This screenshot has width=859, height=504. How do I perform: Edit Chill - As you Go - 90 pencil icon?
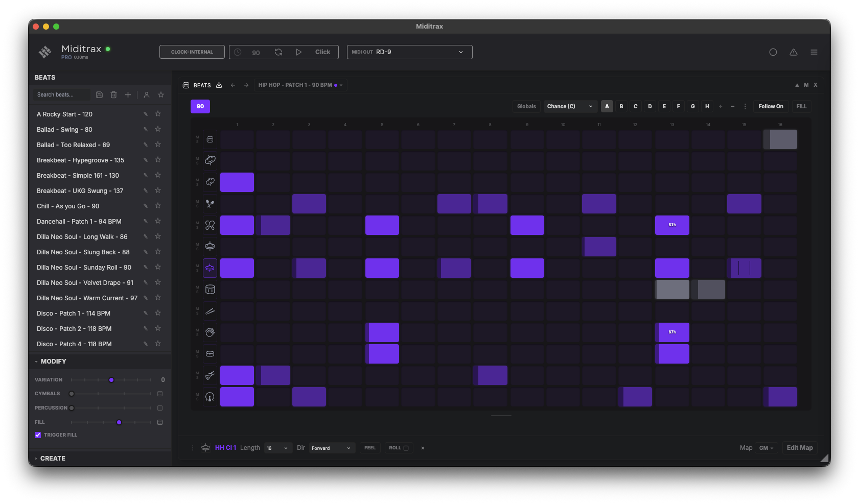[x=146, y=206]
